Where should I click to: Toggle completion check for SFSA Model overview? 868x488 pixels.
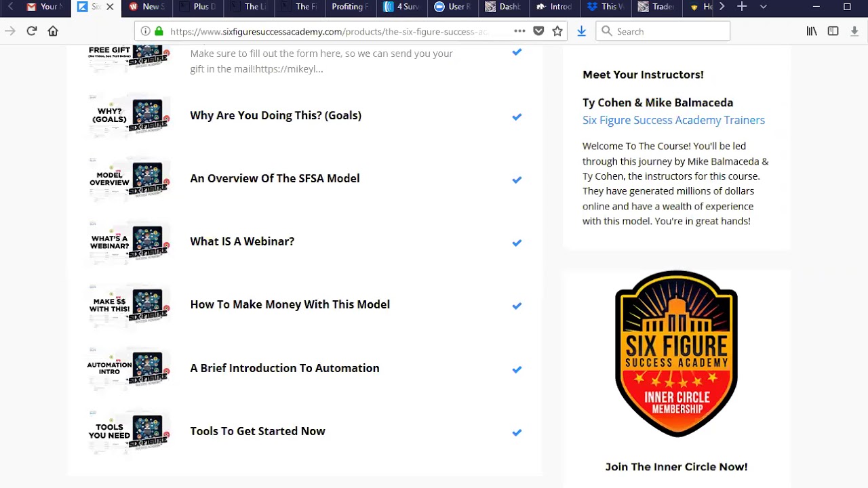click(517, 180)
